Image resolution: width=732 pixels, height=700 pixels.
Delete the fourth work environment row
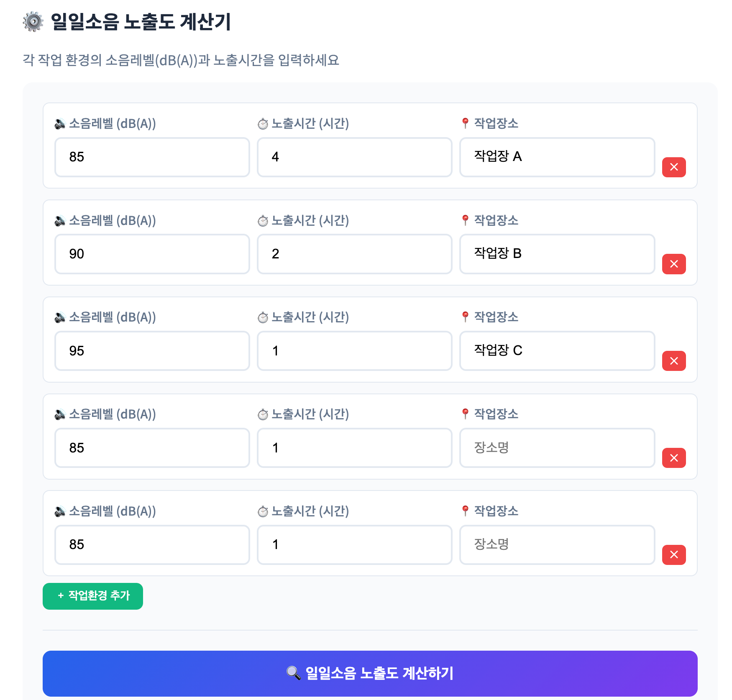[673, 458]
